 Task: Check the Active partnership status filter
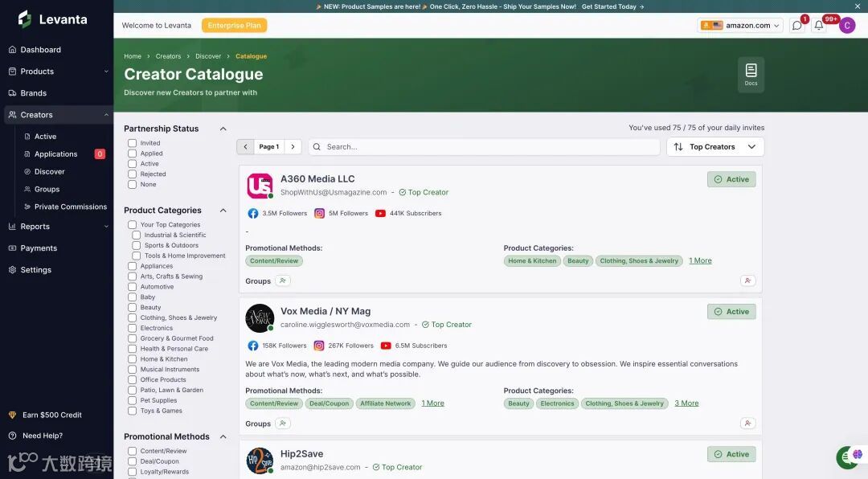[133, 164]
